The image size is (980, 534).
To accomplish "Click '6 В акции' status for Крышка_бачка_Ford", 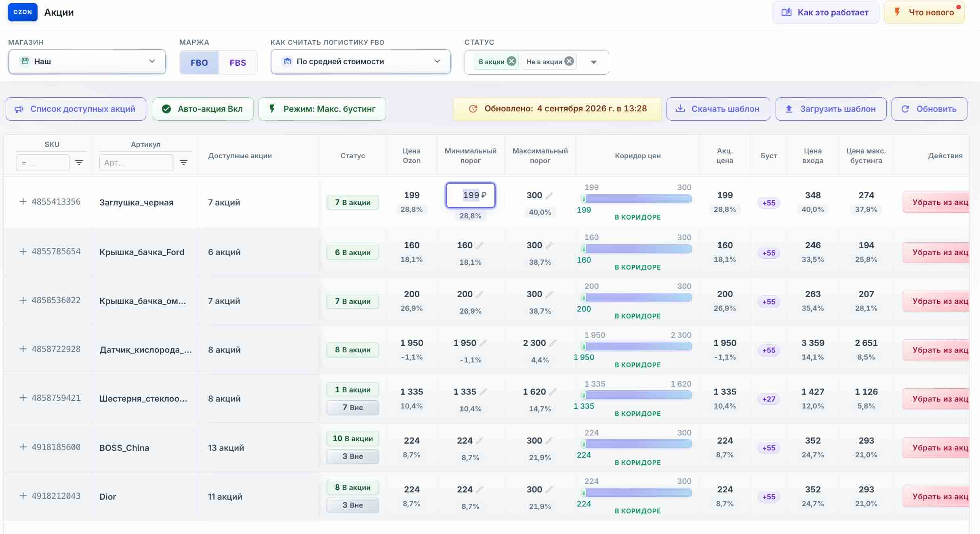I will [x=353, y=253].
